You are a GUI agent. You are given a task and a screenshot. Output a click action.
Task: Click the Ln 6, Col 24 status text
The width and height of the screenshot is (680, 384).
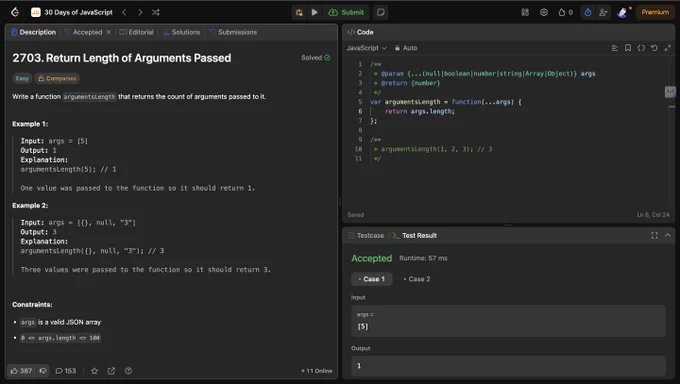click(x=653, y=215)
